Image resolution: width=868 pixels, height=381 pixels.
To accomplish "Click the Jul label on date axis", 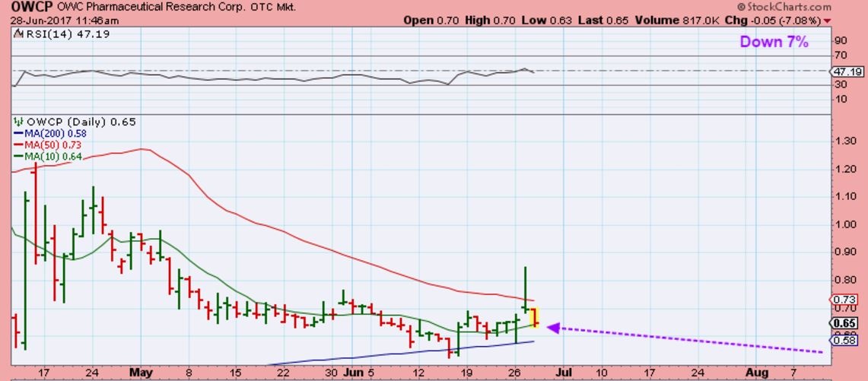I will [x=564, y=373].
